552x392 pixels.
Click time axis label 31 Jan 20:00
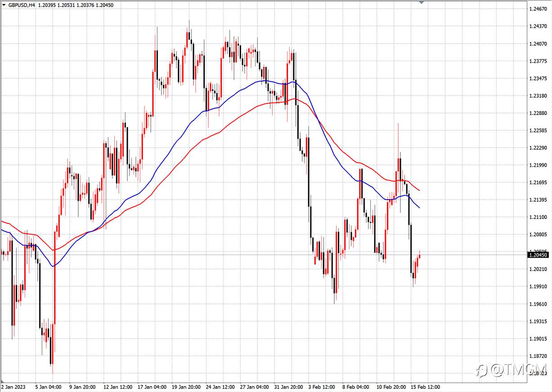pyautogui.click(x=289, y=387)
